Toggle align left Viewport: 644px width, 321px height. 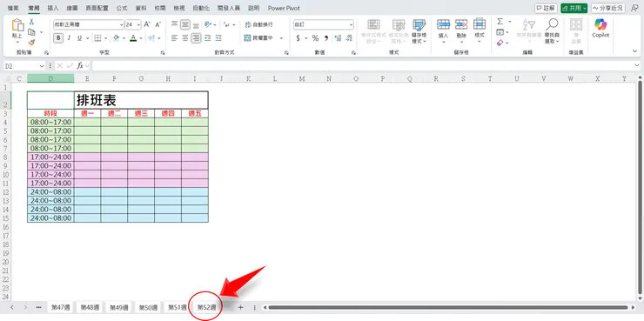174,38
